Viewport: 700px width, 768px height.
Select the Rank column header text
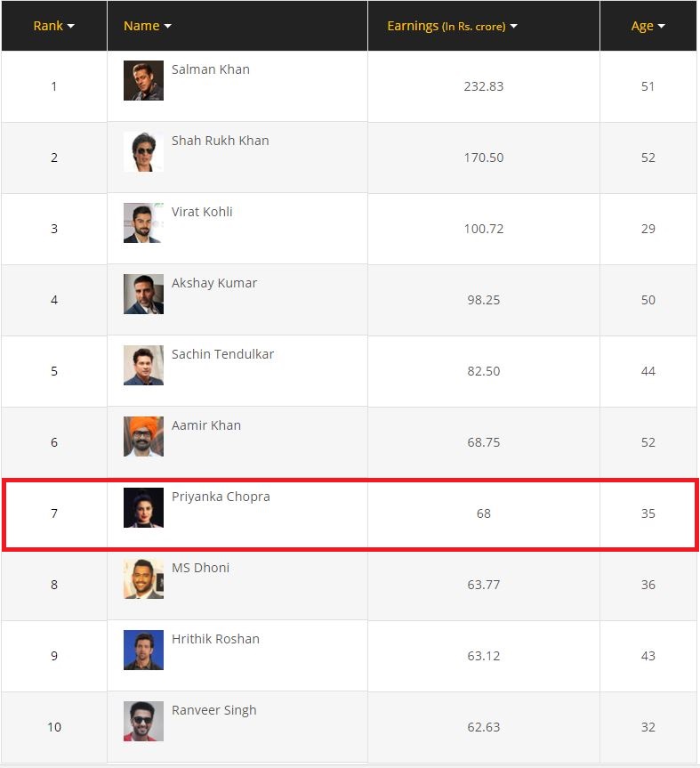coord(48,26)
